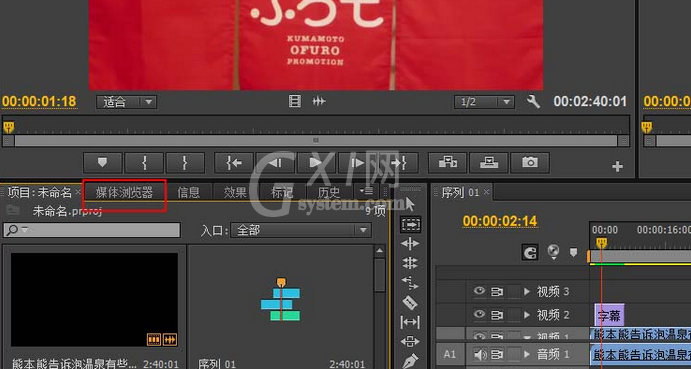The image size is (691, 369).
Task: Open the 入口 全部 dropdown
Action: 301,230
